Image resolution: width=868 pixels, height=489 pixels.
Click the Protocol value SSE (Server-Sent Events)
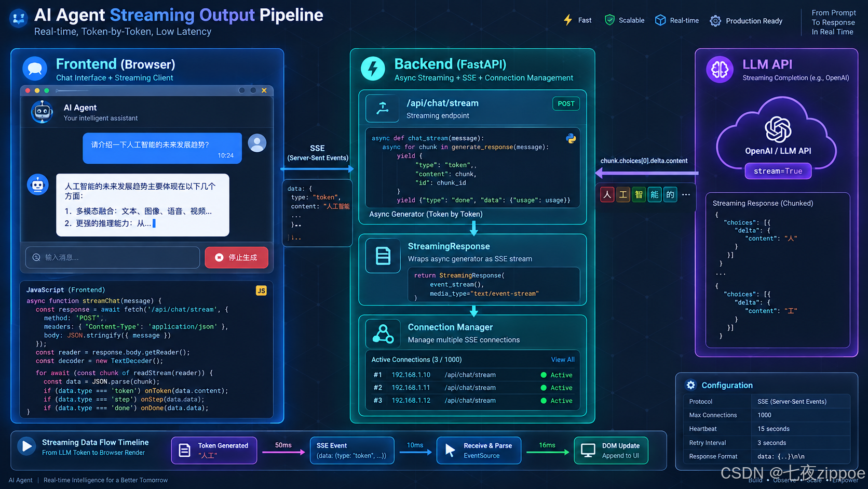pos(792,402)
